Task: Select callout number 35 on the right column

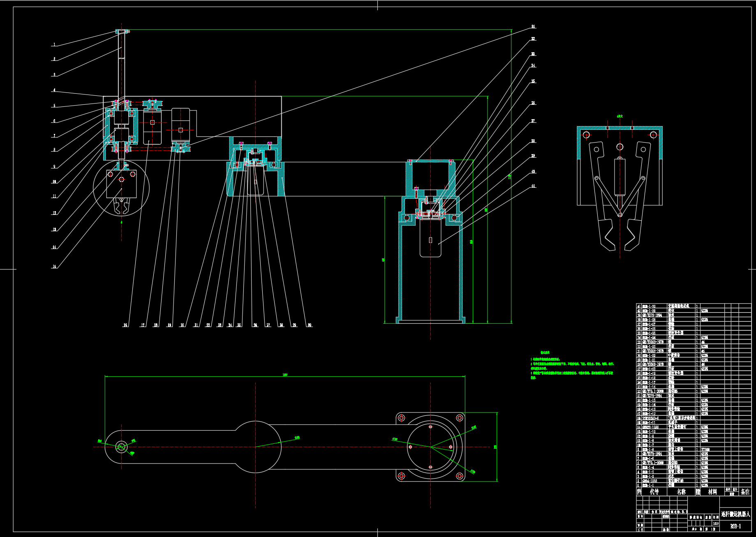Action: pyautogui.click(x=533, y=81)
